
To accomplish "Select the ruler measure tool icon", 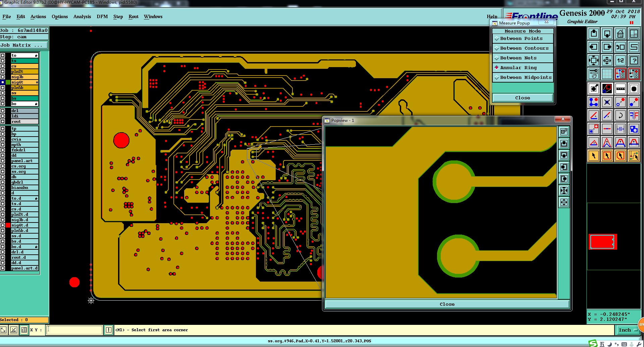I will pos(620,89).
